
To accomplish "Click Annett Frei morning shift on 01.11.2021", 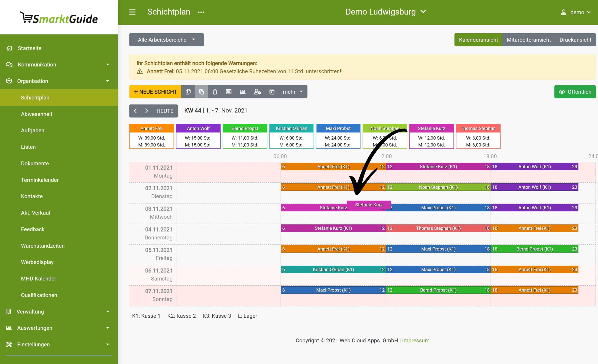I will [x=333, y=167].
